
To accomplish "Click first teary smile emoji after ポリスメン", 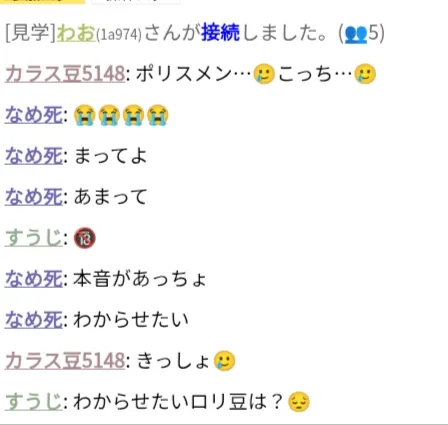I will click(x=264, y=74).
